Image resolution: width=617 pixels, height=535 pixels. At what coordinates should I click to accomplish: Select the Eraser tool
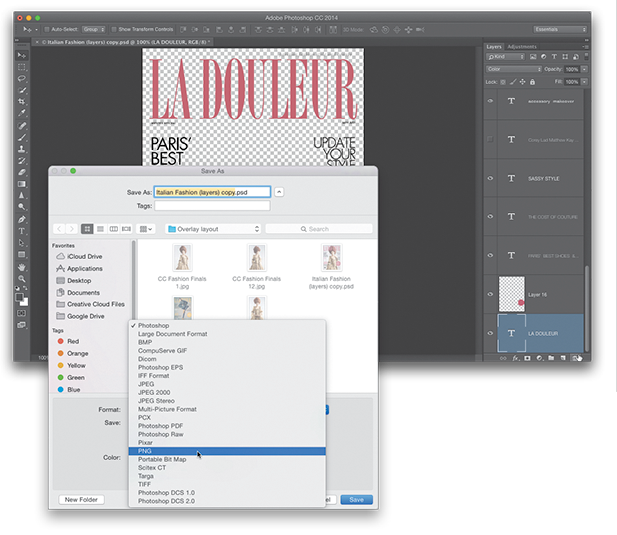point(22,172)
